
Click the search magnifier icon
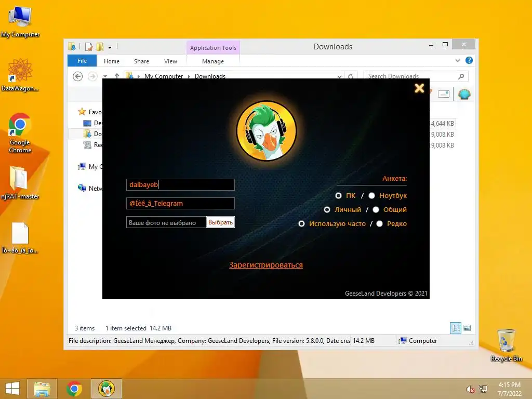[461, 76]
